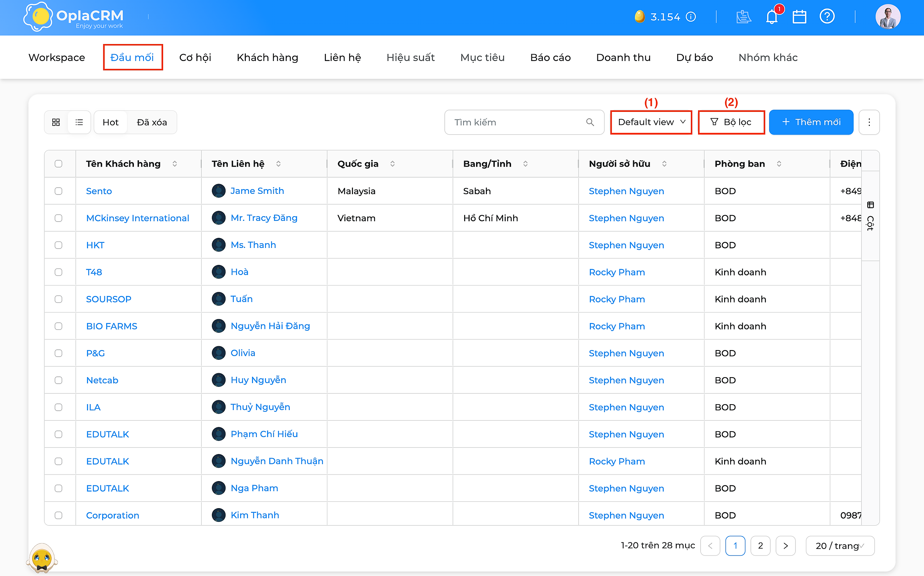Image resolution: width=924 pixels, height=576 pixels.
Task: Click the OplaCRM logo
Action: point(74,17)
